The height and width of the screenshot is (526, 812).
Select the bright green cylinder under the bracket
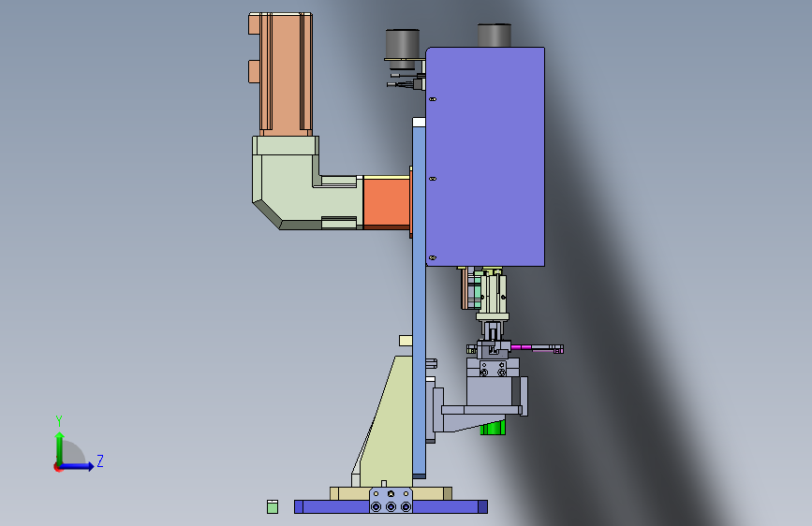tap(493, 428)
